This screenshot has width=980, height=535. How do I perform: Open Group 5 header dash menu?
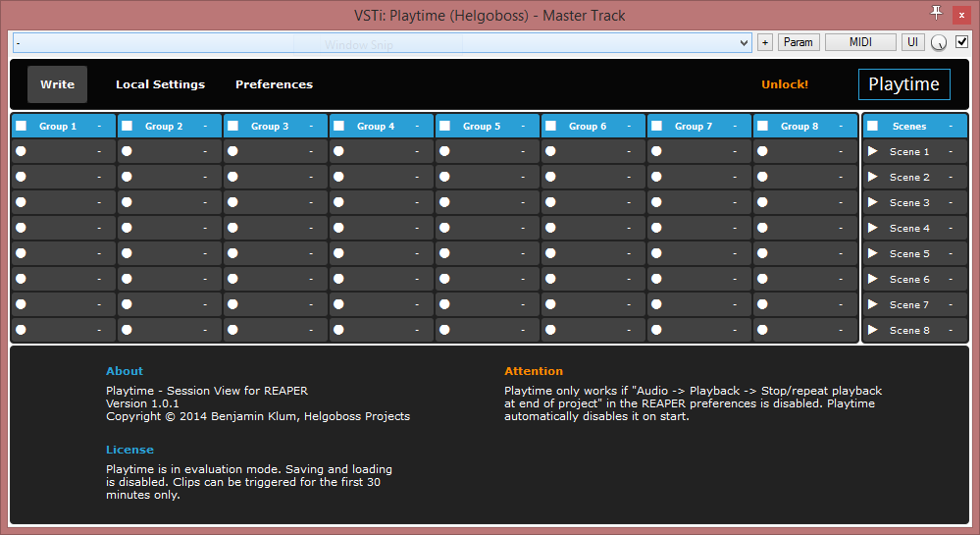(523, 126)
